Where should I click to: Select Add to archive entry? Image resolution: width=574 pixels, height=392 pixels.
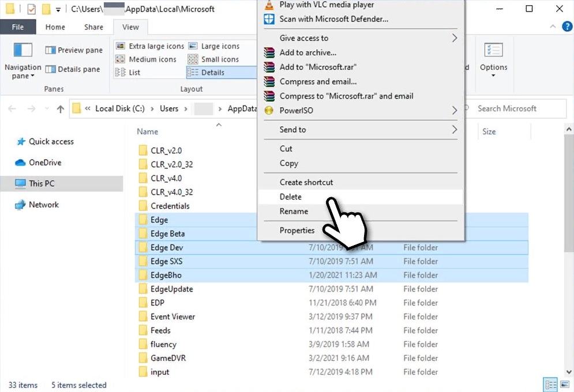point(361,52)
